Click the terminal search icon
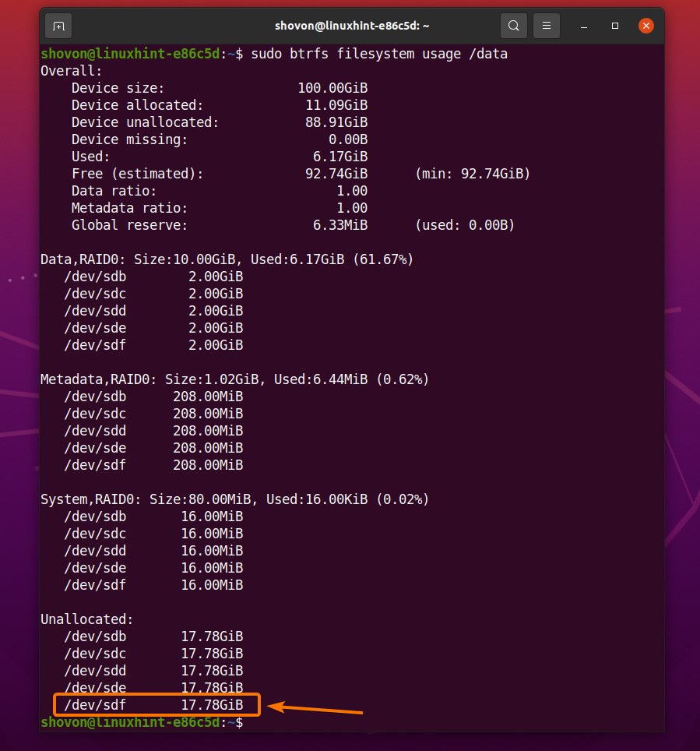 (514, 26)
